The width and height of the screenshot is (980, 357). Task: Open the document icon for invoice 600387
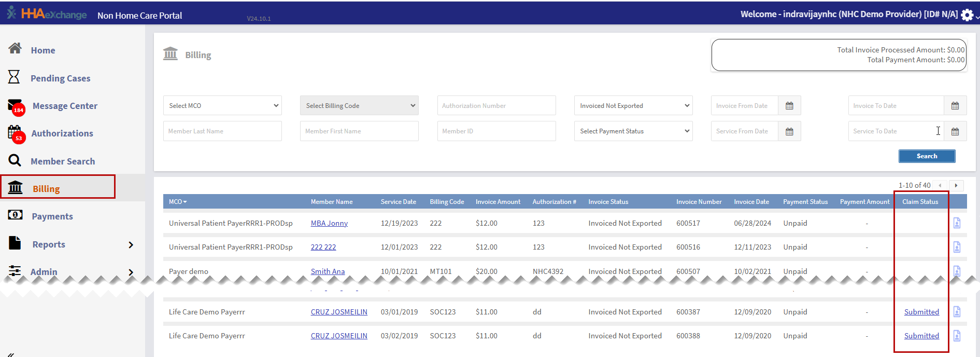[957, 312]
